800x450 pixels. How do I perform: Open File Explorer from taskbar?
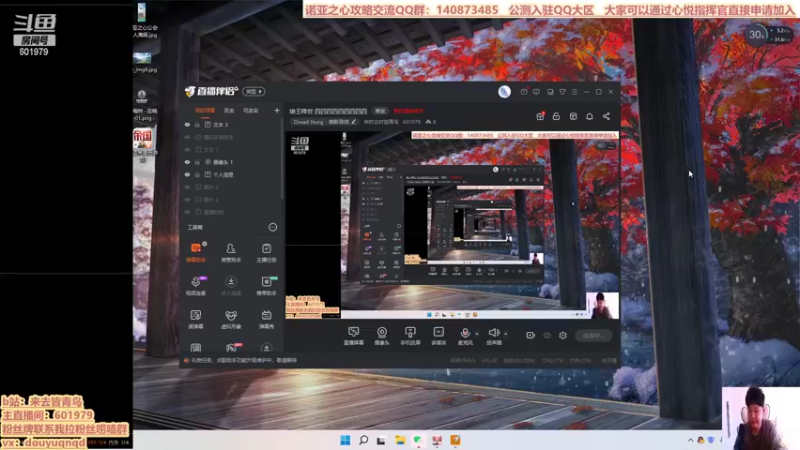coord(400,440)
